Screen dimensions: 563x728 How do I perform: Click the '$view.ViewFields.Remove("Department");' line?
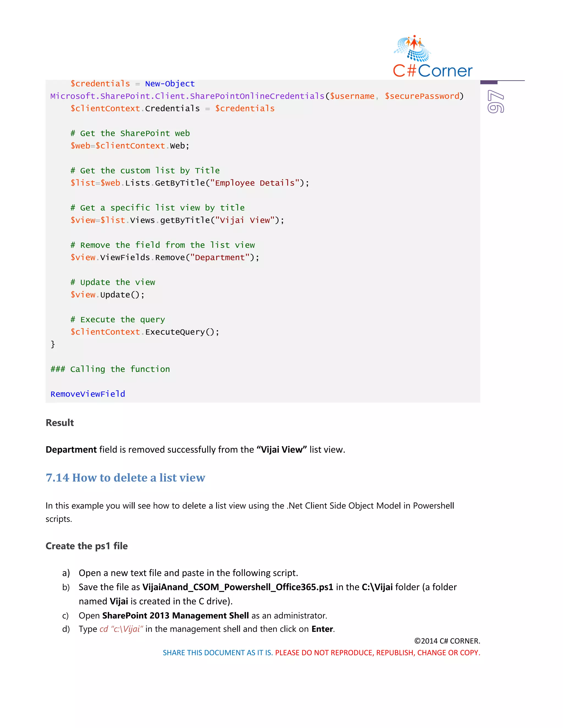(165, 257)
